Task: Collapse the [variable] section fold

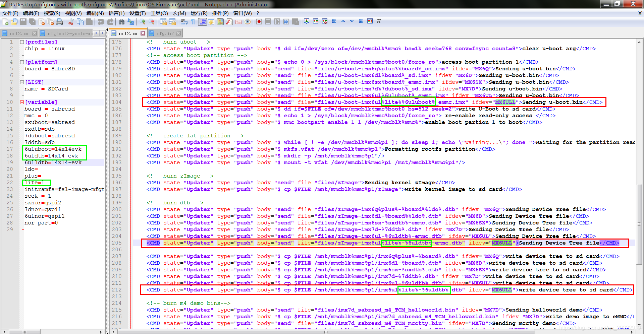Action: tap(22, 102)
